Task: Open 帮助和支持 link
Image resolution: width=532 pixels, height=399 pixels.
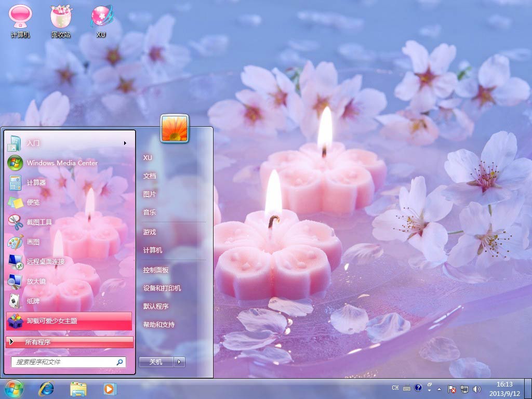Action: click(159, 325)
